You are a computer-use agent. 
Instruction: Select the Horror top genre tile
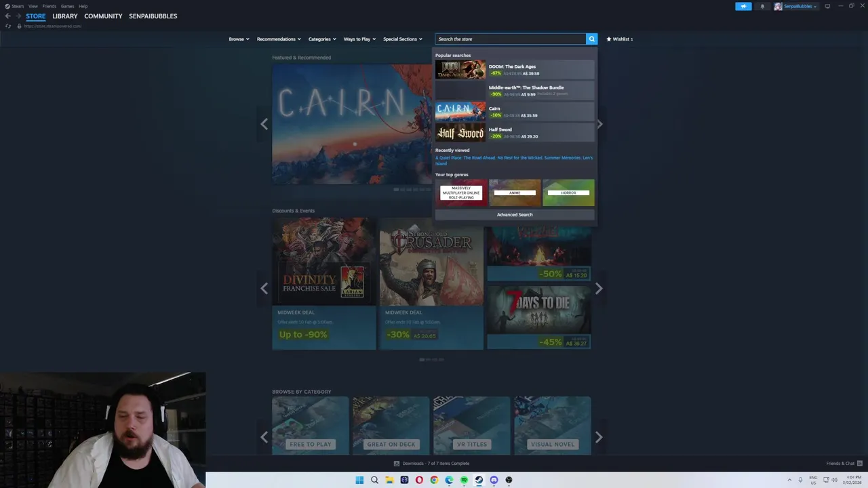(x=568, y=192)
